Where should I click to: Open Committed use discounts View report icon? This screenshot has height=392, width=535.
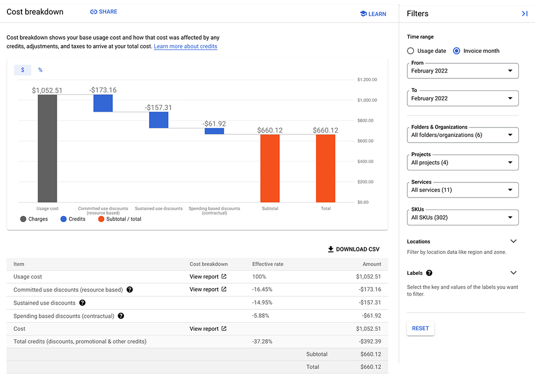click(224, 289)
